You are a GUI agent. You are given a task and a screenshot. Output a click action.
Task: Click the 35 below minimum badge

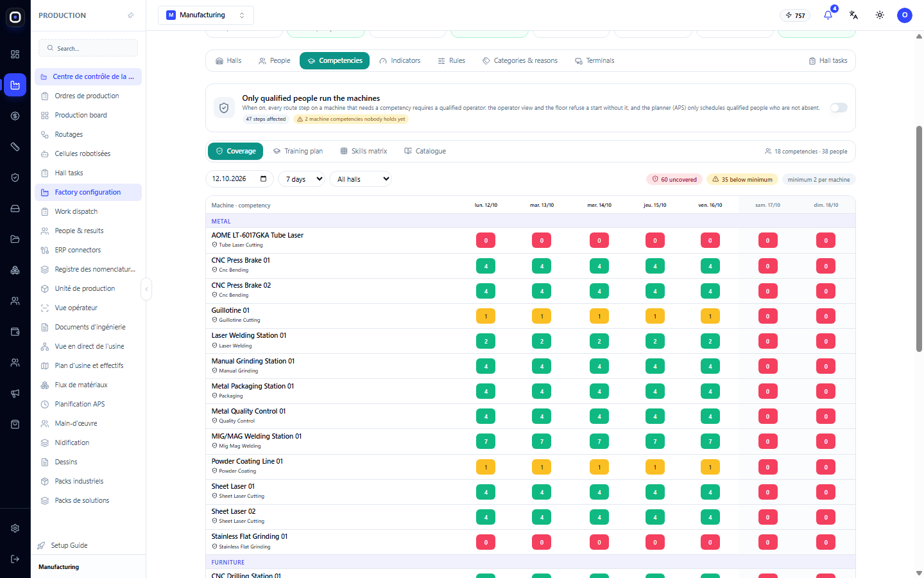coord(742,180)
